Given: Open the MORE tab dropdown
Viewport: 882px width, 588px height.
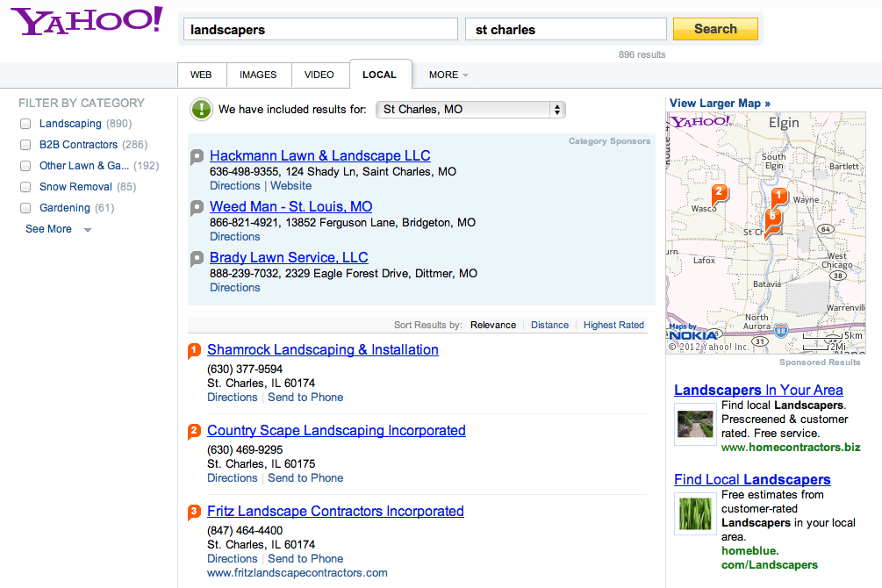Looking at the screenshot, I should point(448,75).
